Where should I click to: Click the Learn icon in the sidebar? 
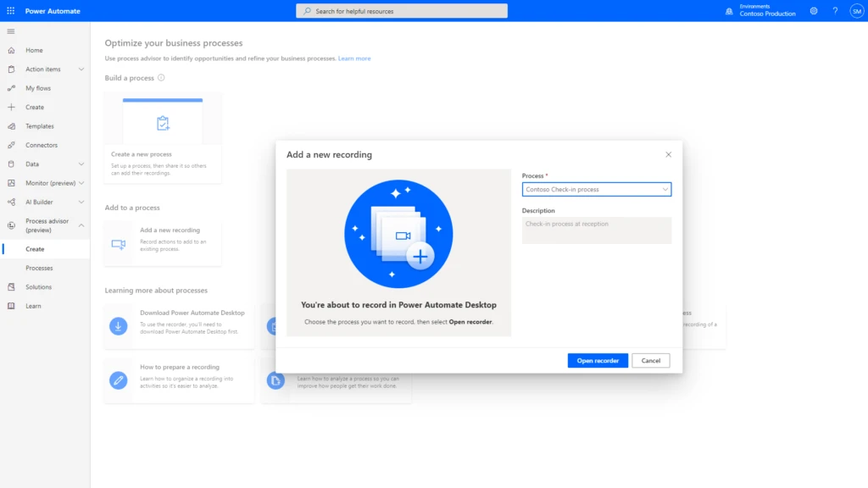(x=11, y=306)
